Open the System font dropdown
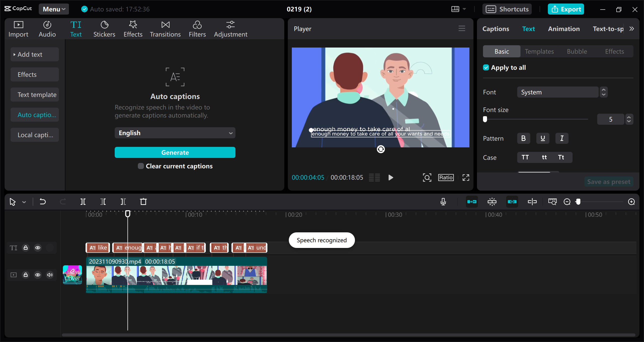 point(557,92)
